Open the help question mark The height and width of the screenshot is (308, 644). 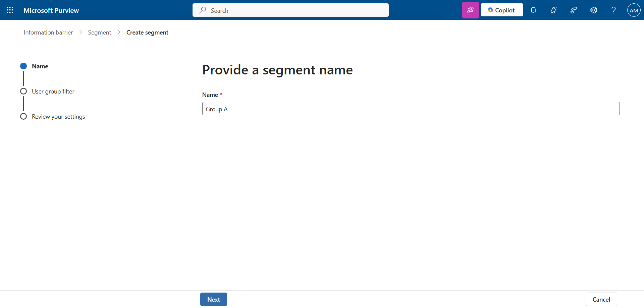(613, 10)
